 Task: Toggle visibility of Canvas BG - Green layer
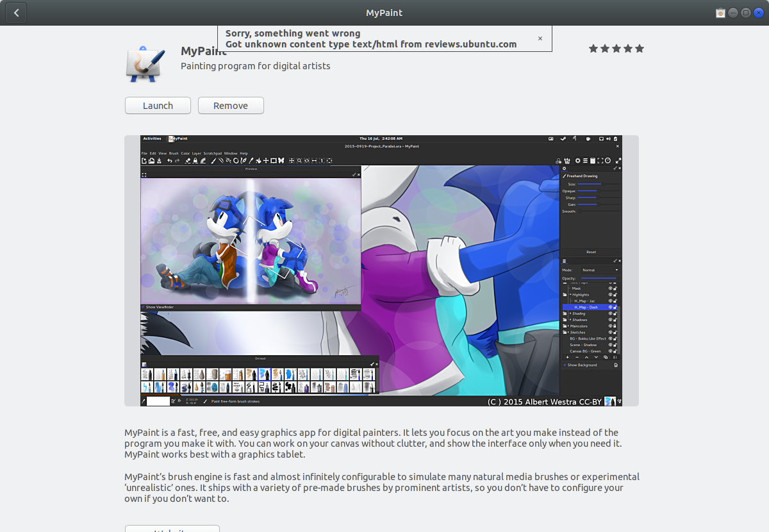[x=610, y=351]
